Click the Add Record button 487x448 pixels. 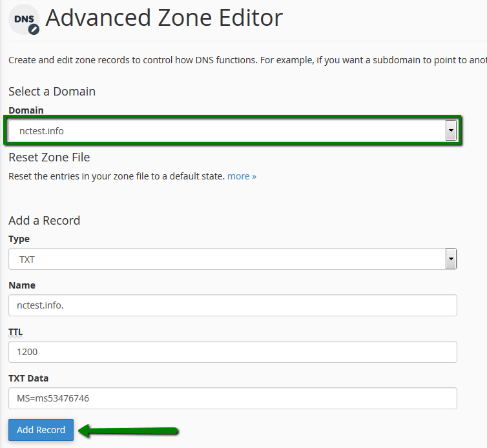[41, 430]
